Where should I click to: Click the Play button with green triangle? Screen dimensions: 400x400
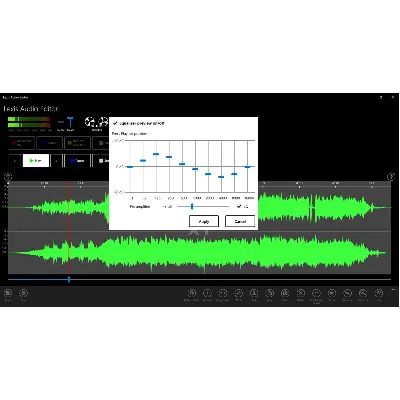click(36, 161)
